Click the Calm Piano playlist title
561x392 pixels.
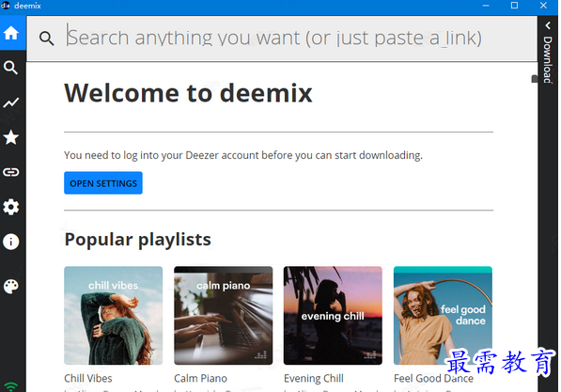click(x=200, y=379)
